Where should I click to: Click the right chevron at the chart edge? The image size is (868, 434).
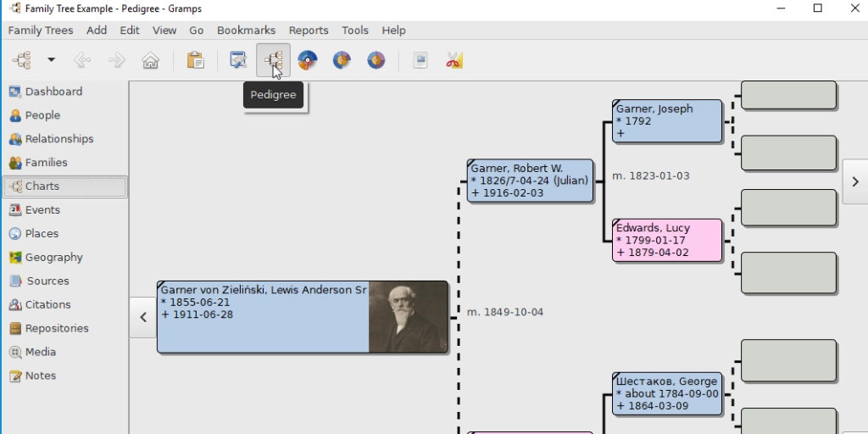pyautogui.click(x=855, y=181)
